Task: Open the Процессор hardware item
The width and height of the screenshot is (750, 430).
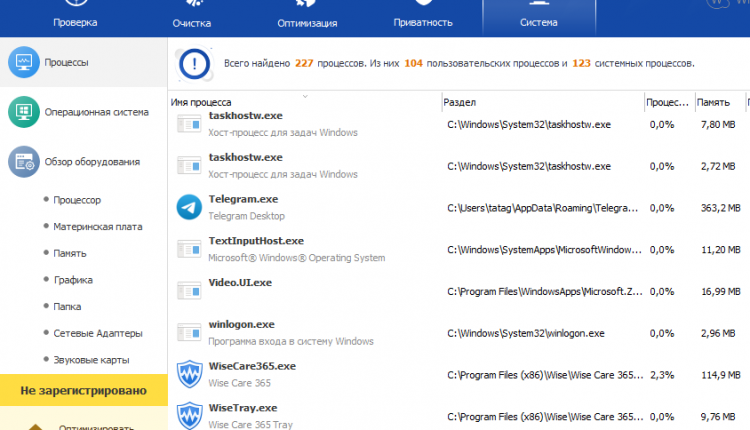Action: 77,200
